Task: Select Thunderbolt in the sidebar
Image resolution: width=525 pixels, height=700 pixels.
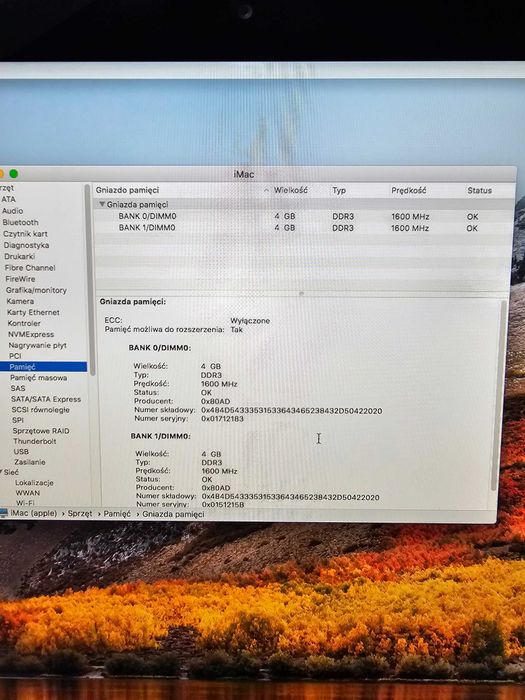Action: (35, 441)
